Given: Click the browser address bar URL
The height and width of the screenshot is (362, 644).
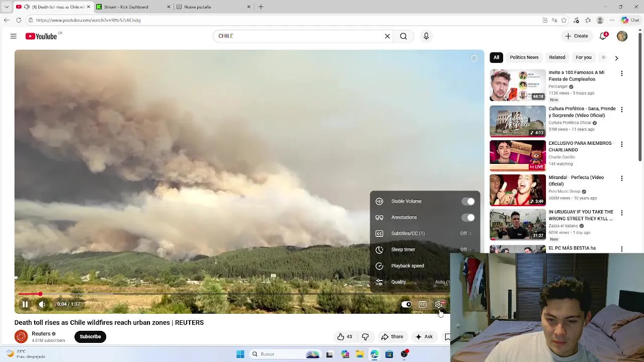Looking at the screenshot, I should [x=88, y=20].
